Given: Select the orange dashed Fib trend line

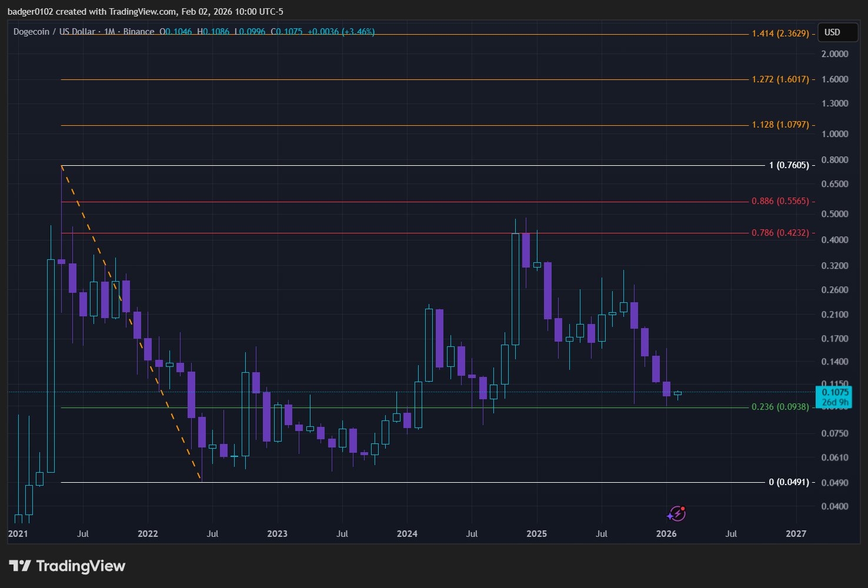Looking at the screenshot, I should tap(132, 323).
